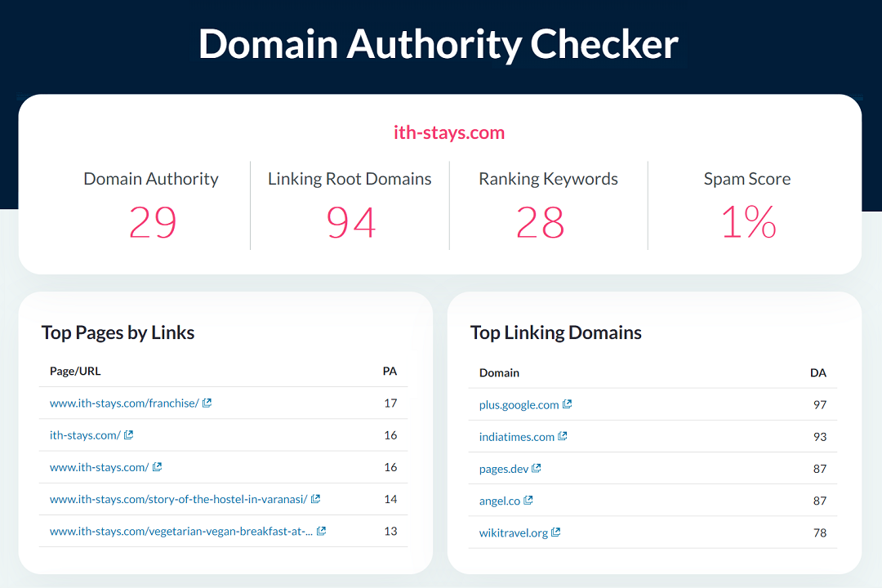Click DA value 93 for indiatimes.com

pyautogui.click(x=820, y=437)
